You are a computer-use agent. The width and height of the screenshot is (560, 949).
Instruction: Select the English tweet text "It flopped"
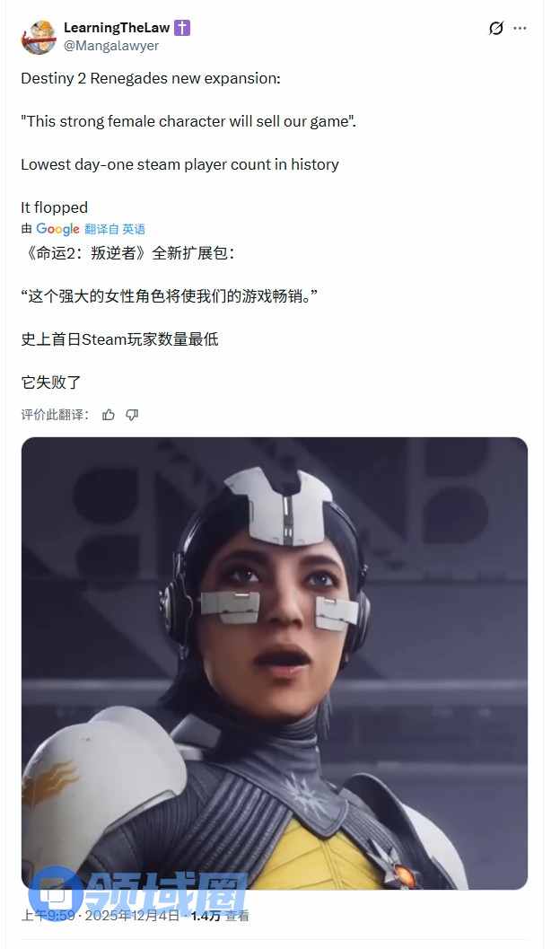coord(55,207)
